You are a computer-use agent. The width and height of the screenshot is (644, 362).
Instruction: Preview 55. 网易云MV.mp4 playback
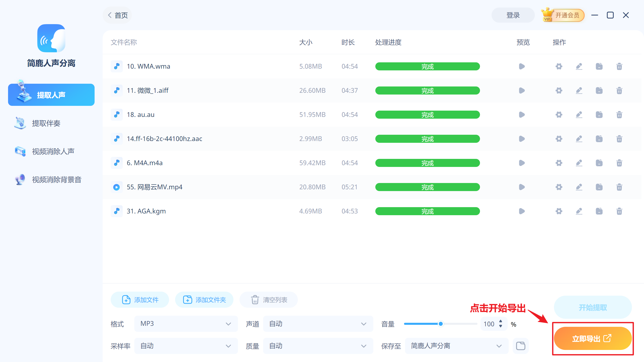(522, 187)
